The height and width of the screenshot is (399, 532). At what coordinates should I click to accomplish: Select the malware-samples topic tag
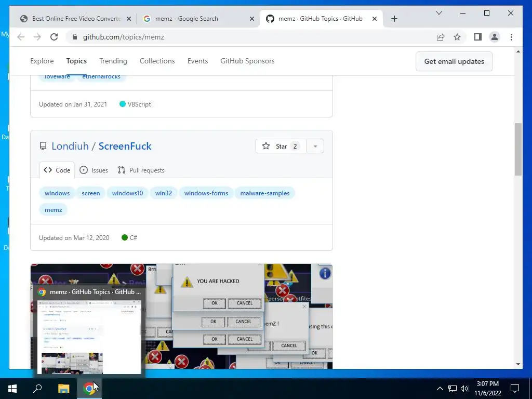tap(265, 193)
